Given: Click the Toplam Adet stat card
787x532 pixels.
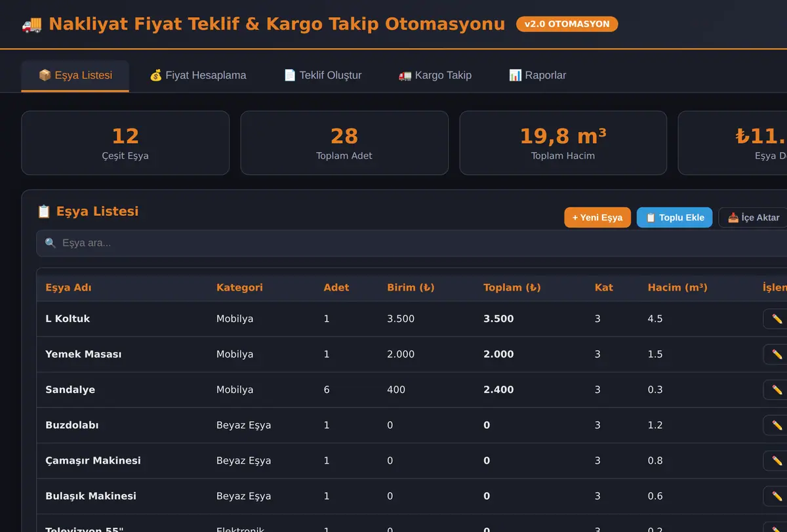Looking at the screenshot, I should (x=344, y=143).
